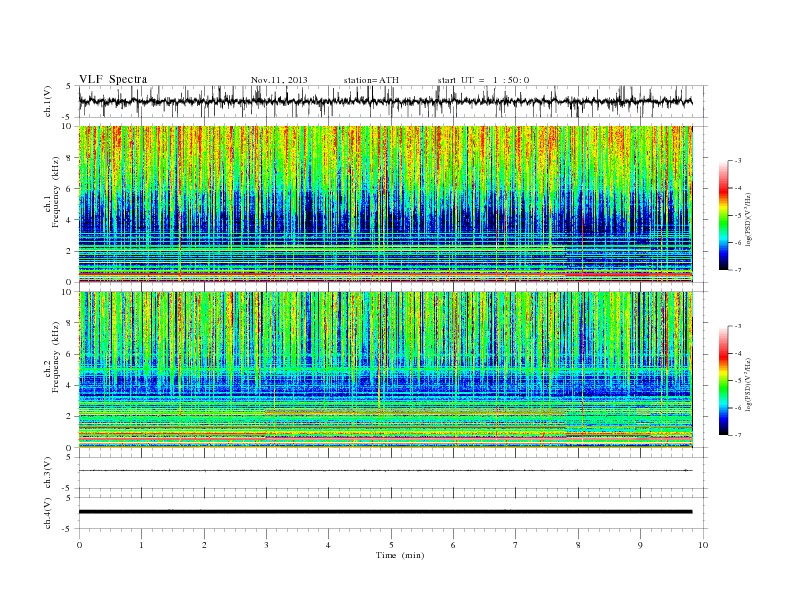Click the thick black ch.4 voltage trace

coord(385,512)
